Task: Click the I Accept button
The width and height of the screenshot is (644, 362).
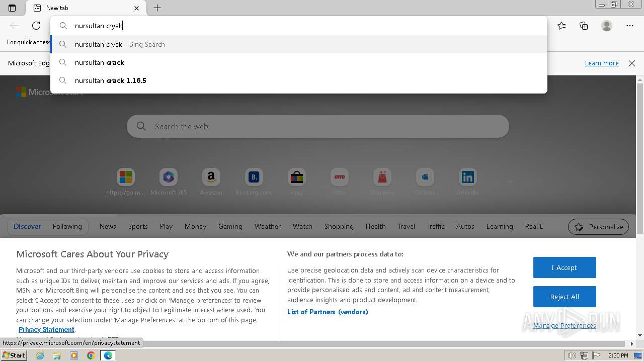Action: click(x=565, y=267)
